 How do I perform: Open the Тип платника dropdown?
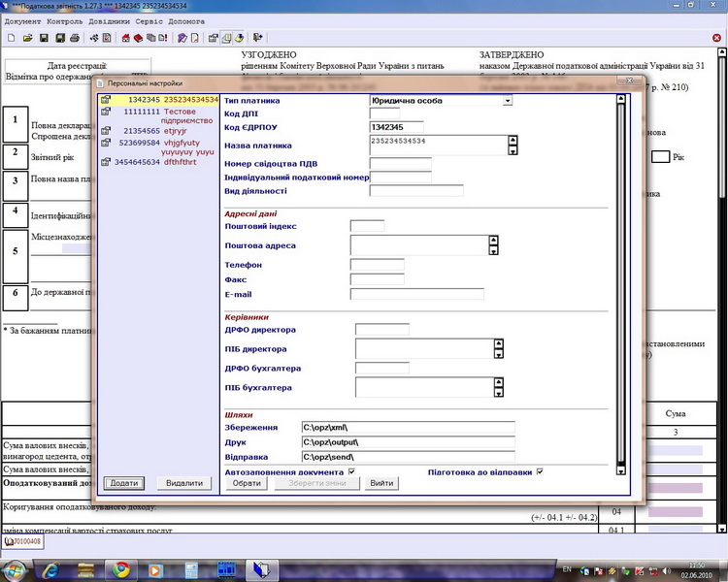coord(507,100)
